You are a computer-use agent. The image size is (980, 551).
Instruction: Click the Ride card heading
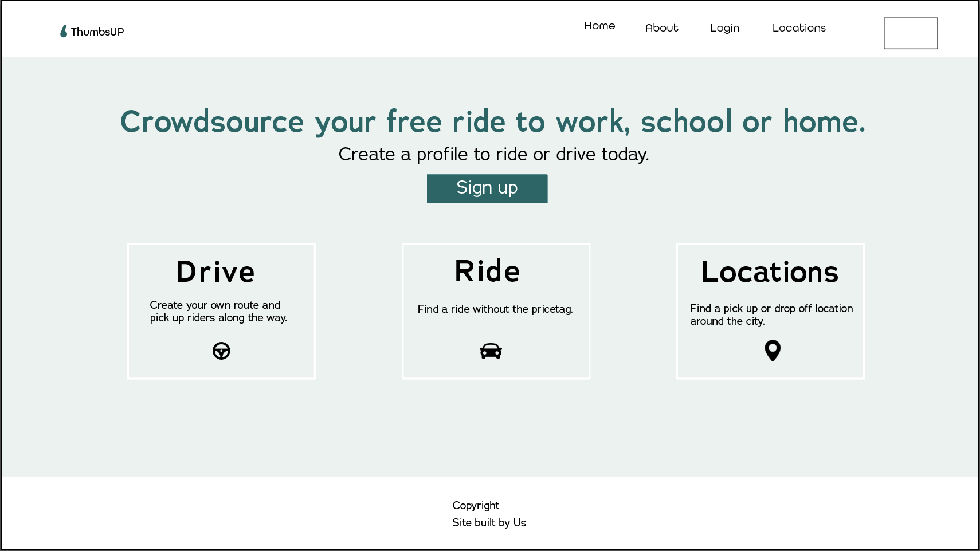tap(487, 271)
